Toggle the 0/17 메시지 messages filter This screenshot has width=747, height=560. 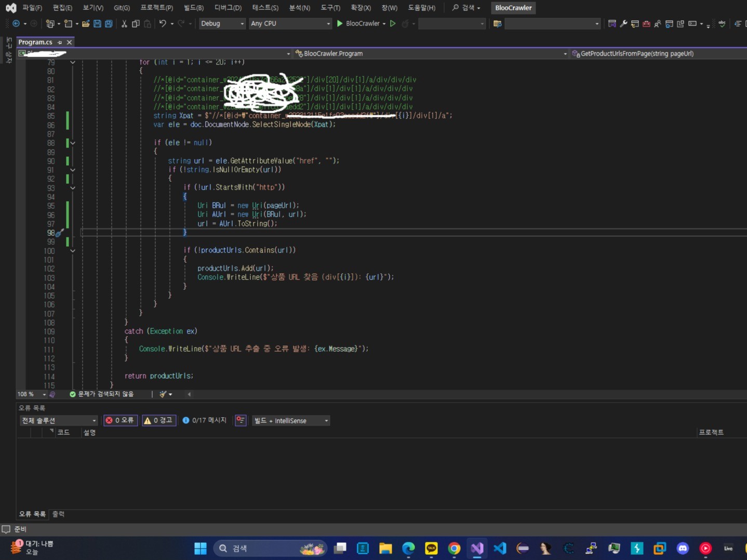(x=205, y=420)
